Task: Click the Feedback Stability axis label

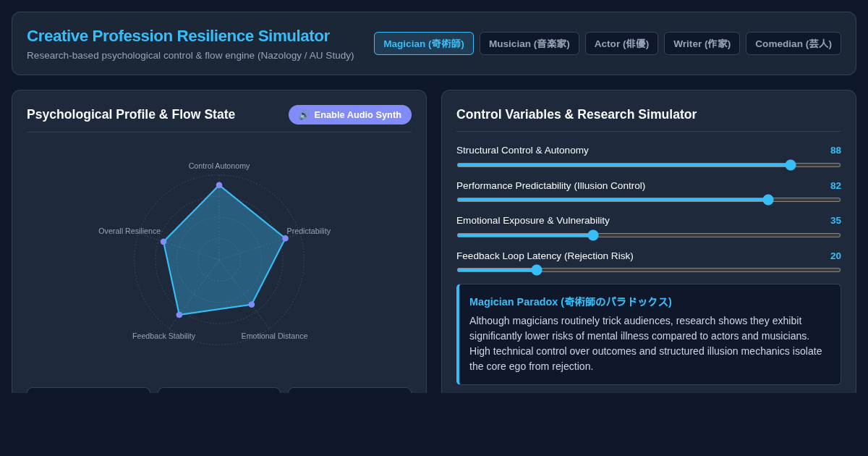Action: pos(163,336)
